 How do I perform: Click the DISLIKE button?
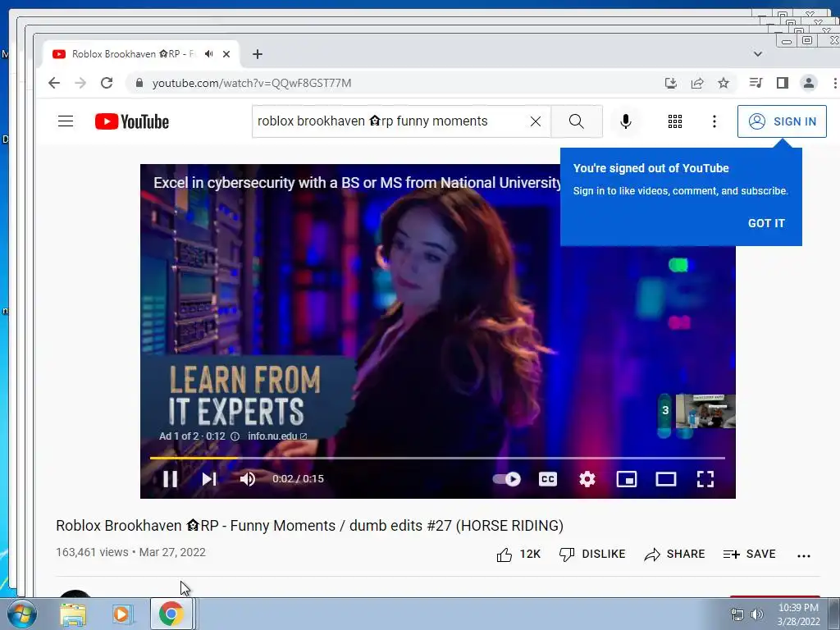coord(592,555)
